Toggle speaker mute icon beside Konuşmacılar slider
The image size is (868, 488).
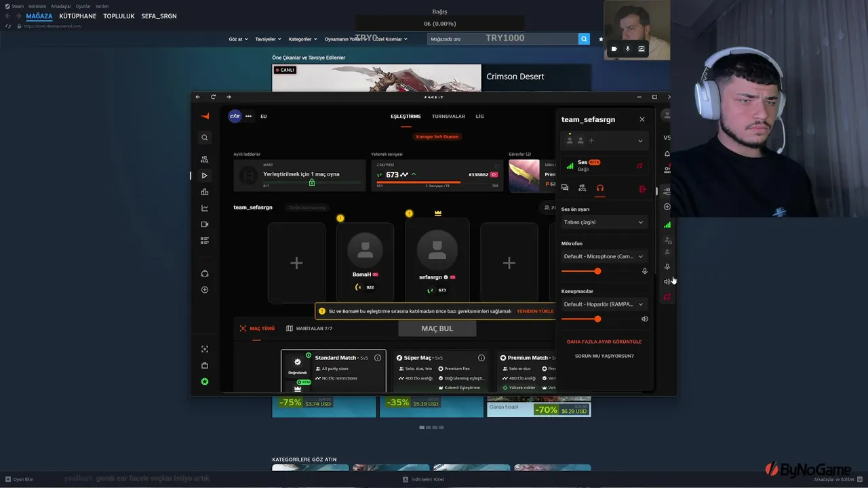point(645,319)
